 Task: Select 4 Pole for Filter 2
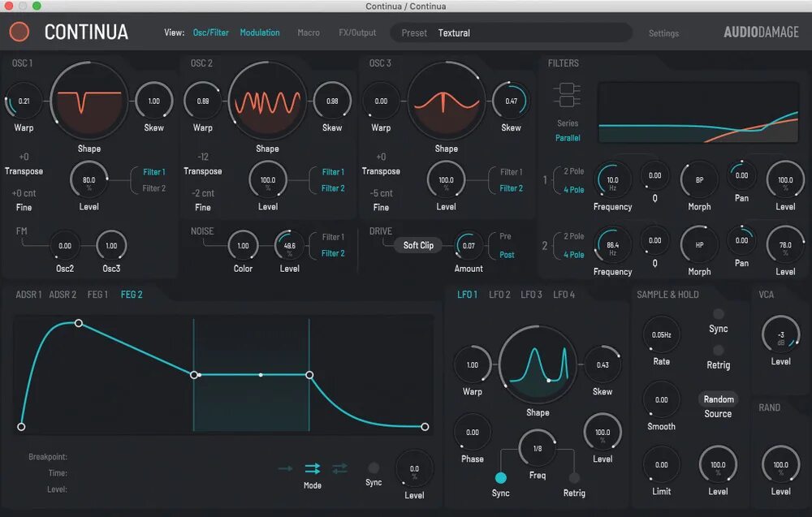574,255
